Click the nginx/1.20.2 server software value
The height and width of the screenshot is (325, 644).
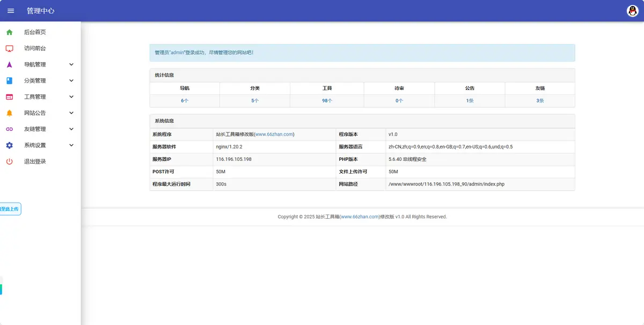(x=229, y=146)
